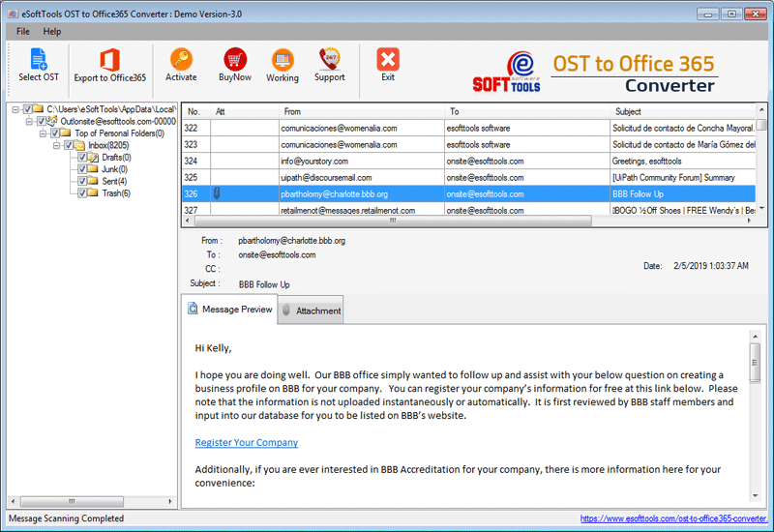Collapse Top of Personal Folders node

44,133
